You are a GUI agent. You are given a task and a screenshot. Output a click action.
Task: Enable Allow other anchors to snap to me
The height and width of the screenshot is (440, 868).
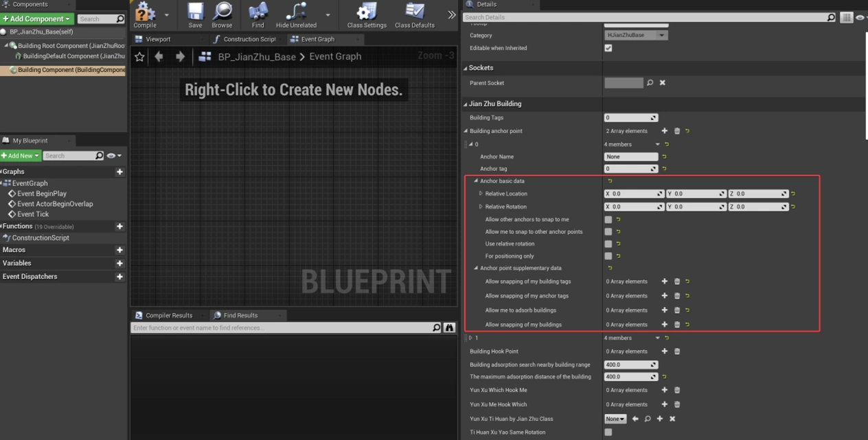pos(608,220)
